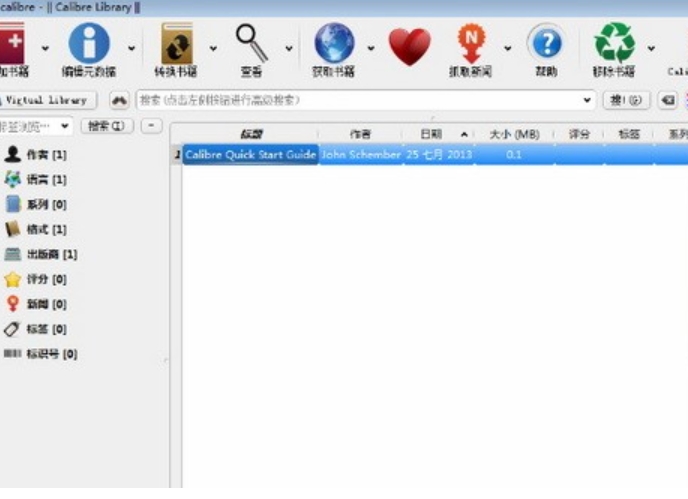Viewport: 688px width, 499px height.
Task: Open Fetch news dropdown arrow
Action: tap(508, 48)
